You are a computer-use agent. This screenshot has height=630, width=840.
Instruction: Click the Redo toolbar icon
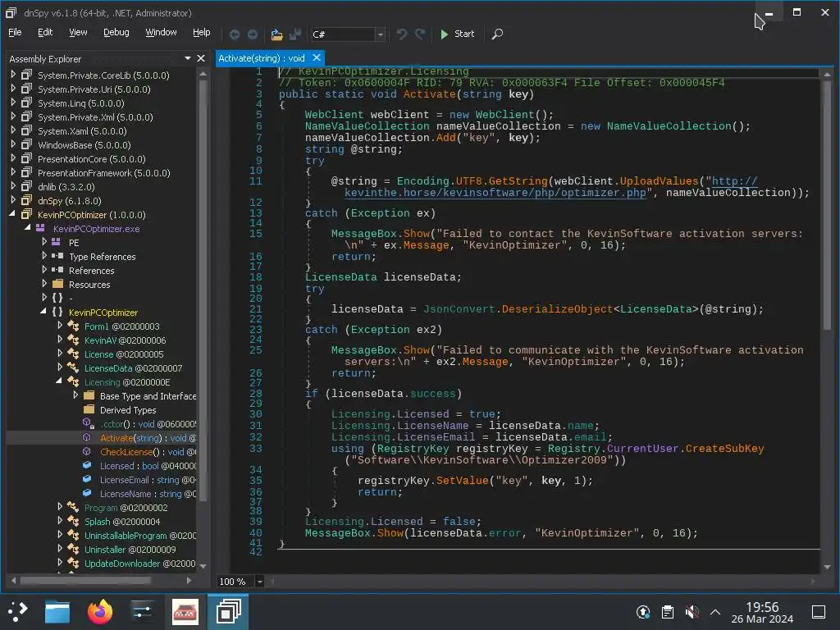point(421,34)
